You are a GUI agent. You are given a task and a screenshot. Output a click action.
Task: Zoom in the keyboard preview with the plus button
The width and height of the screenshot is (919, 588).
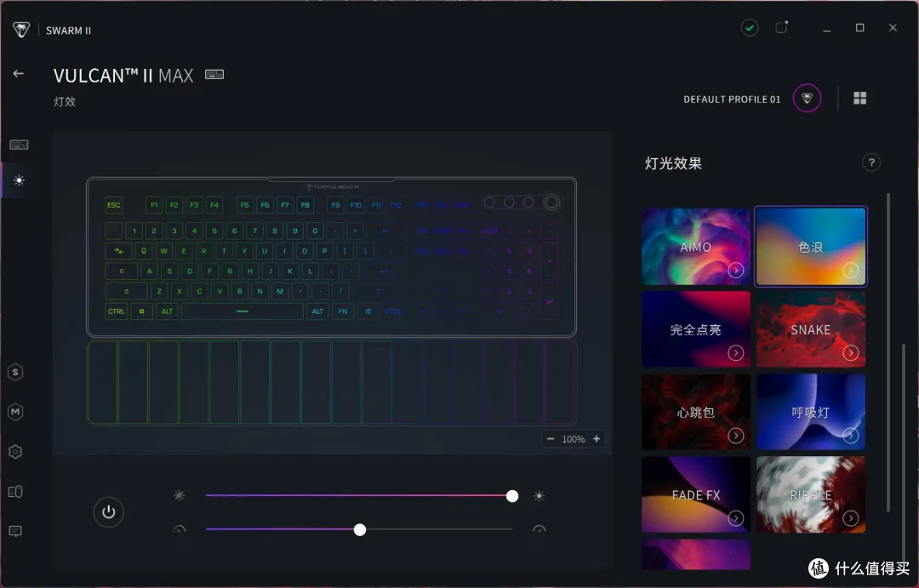(596, 438)
